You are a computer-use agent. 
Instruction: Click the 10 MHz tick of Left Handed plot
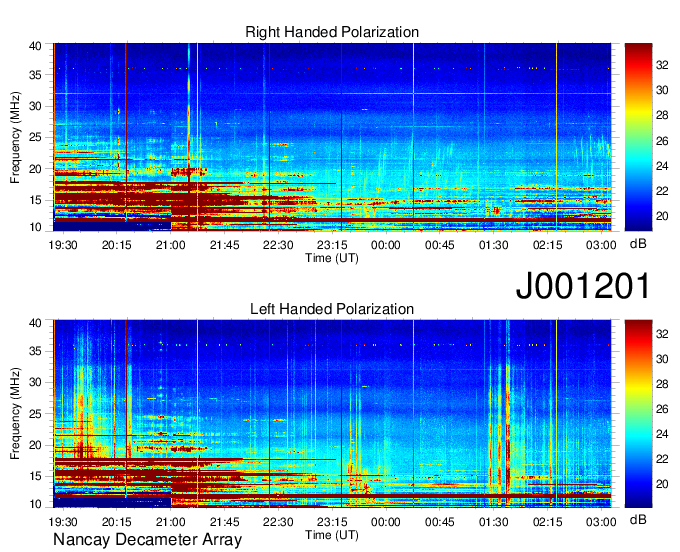(x=35, y=504)
